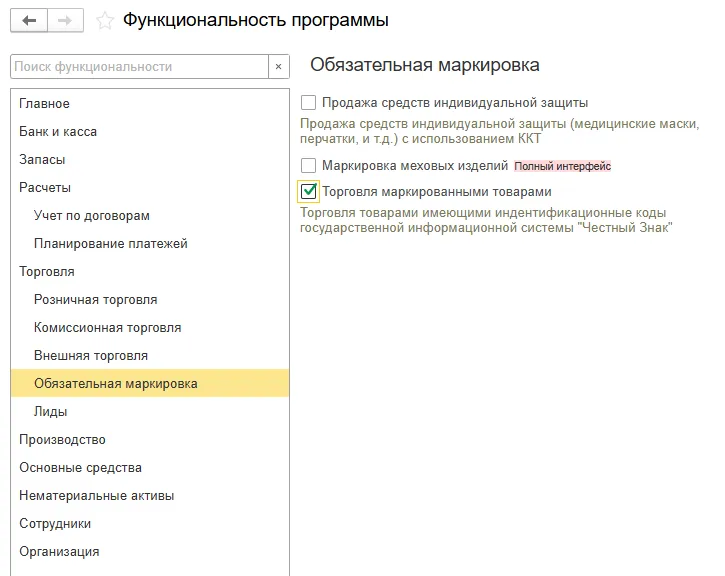
Task: Open 'Розничная торговля' subsection
Action: tap(150, 300)
